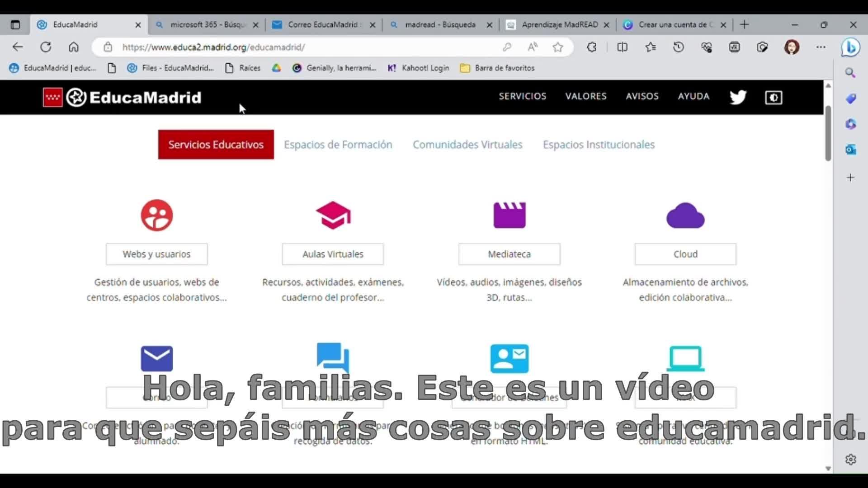Click the browser address bar URL
This screenshot has height=488, width=868.
click(213, 47)
